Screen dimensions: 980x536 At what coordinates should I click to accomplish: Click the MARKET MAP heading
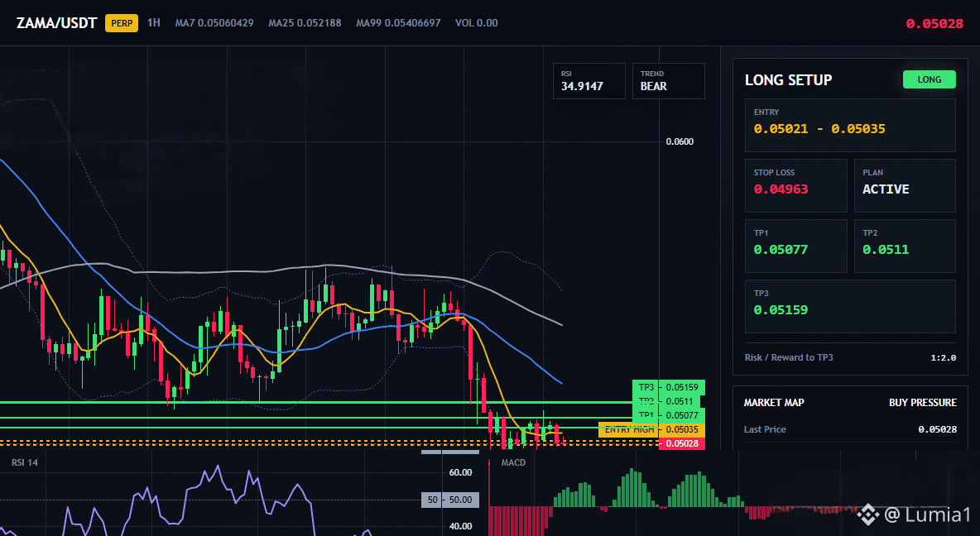pos(774,402)
